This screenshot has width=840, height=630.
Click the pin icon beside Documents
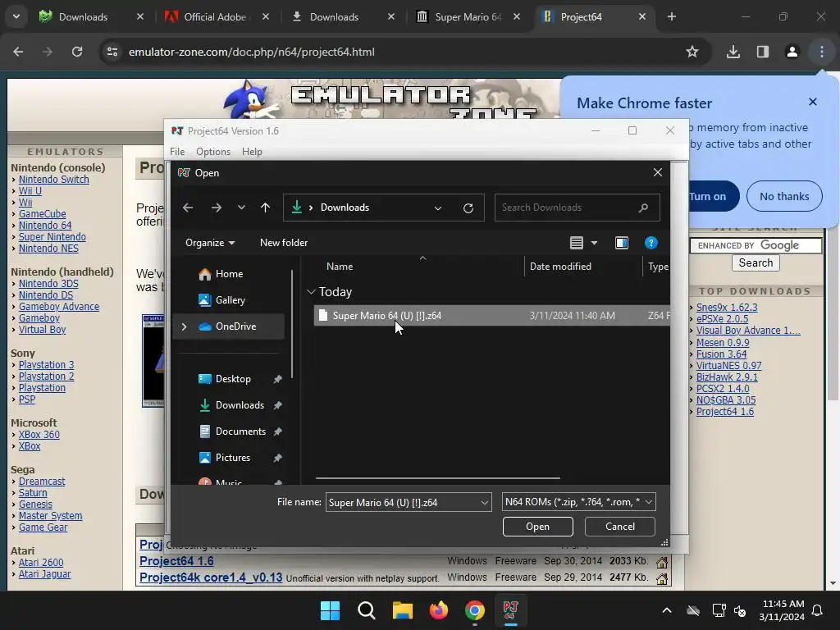pyautogui.click(x=277, y=431)
